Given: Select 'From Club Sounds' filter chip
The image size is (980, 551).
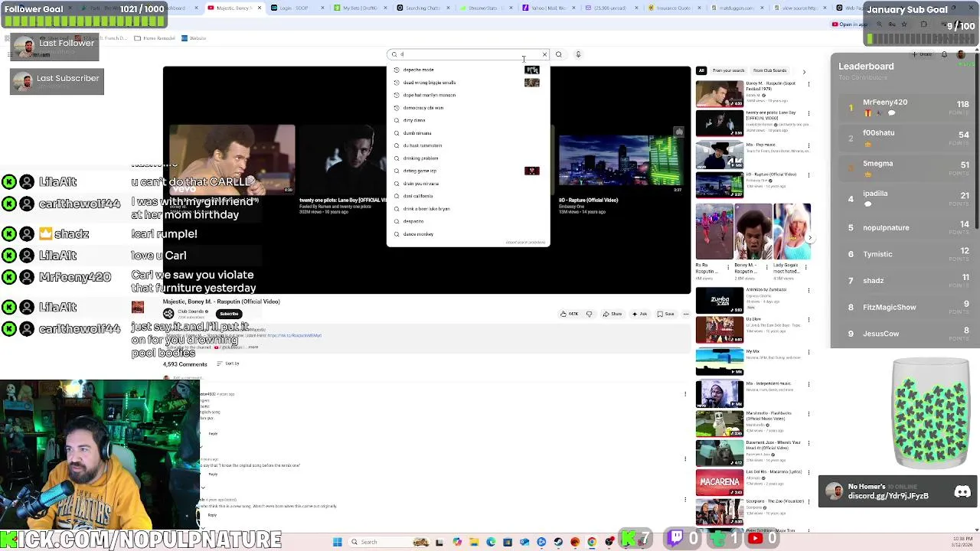Looking at the screenshot, I should tap(769, 70).
